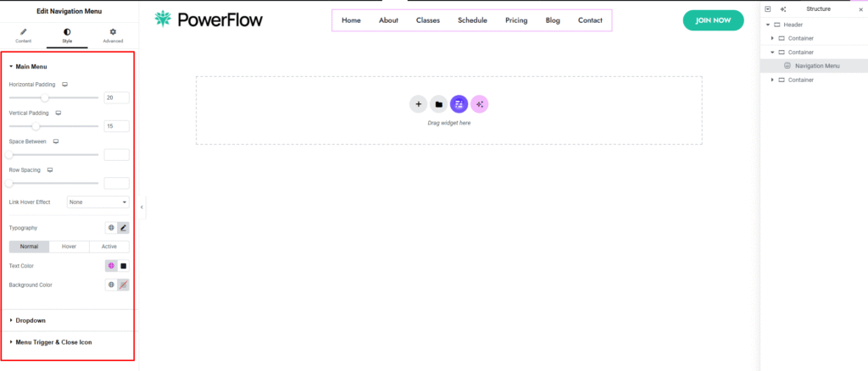Click the black Text Color swatch

tap(123, 265)
